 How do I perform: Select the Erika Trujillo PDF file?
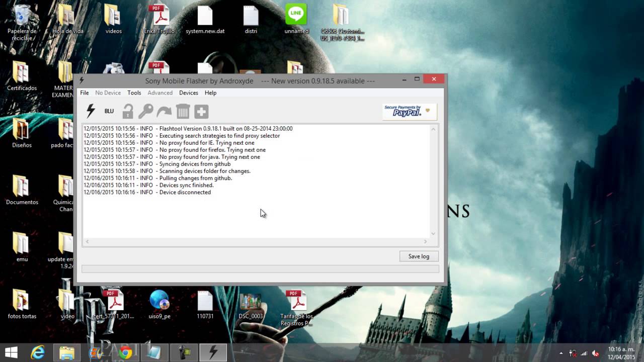(159, 20)
